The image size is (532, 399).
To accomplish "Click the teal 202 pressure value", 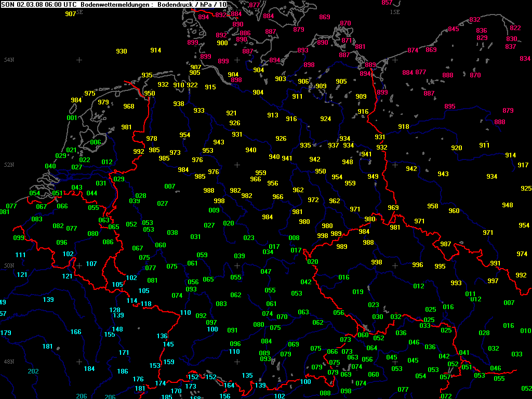I will [x=33, y=371].
